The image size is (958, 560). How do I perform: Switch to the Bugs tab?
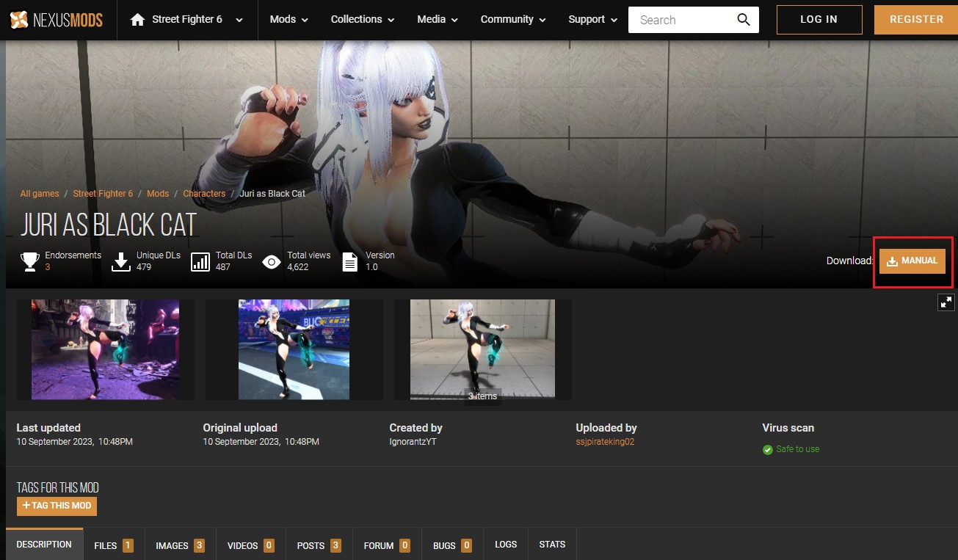(x=452, y=545)
